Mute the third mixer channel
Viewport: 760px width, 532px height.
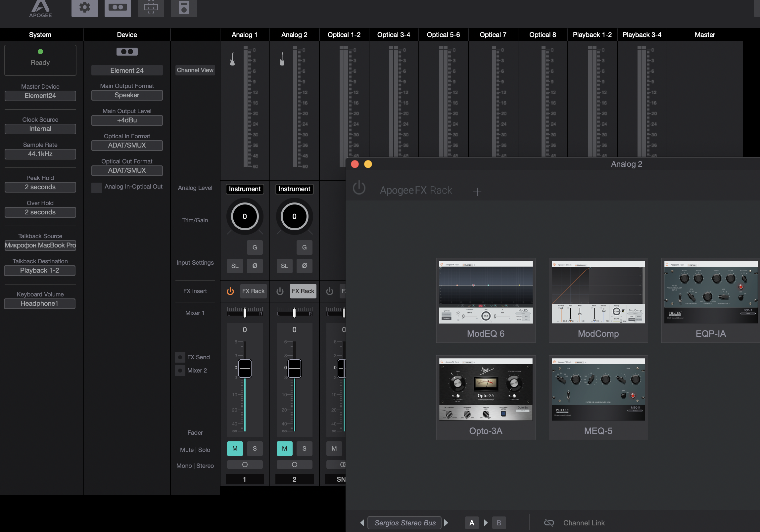334,449
